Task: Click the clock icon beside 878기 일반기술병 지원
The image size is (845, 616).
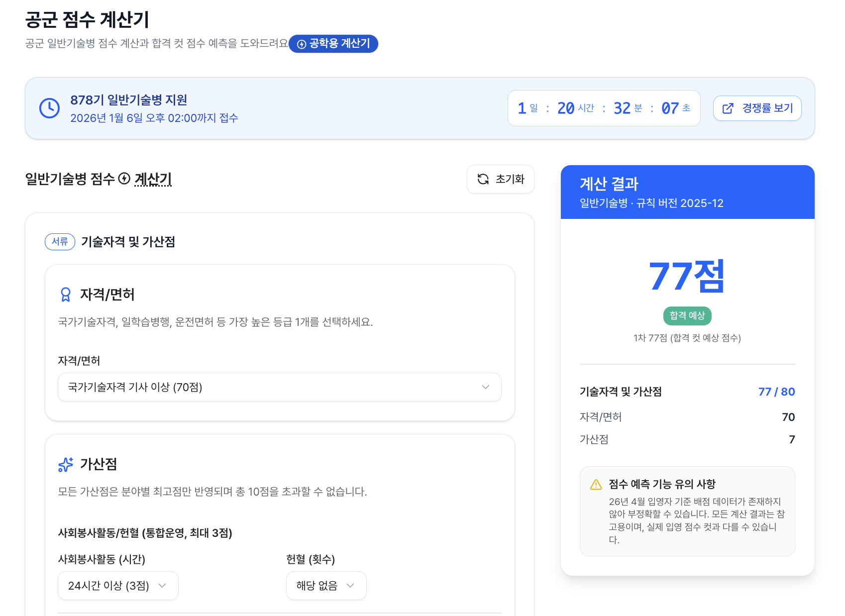Action: click(x=49, y=108)
